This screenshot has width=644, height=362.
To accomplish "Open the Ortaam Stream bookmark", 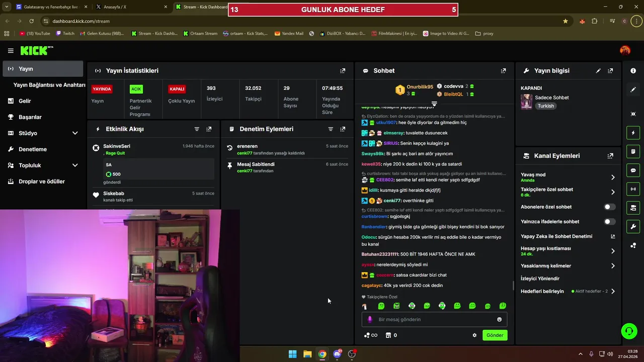I will (200, 34).
